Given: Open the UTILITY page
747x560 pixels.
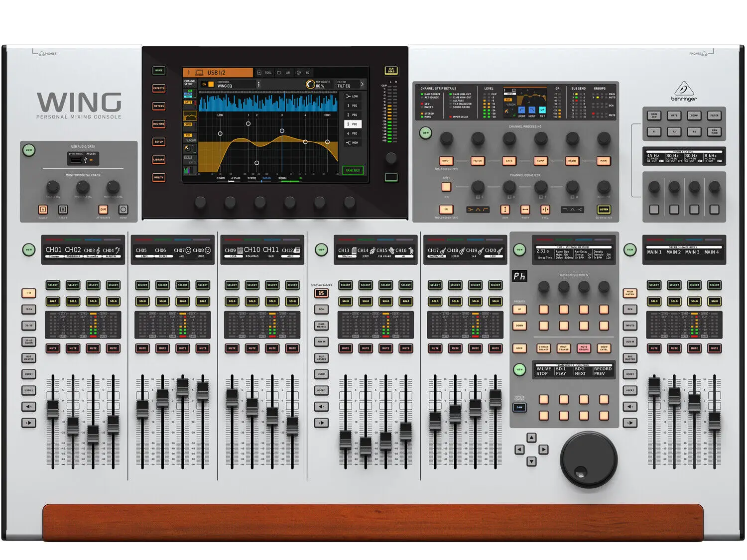Looking at the screenshot, I should click(x=159, y=178).
